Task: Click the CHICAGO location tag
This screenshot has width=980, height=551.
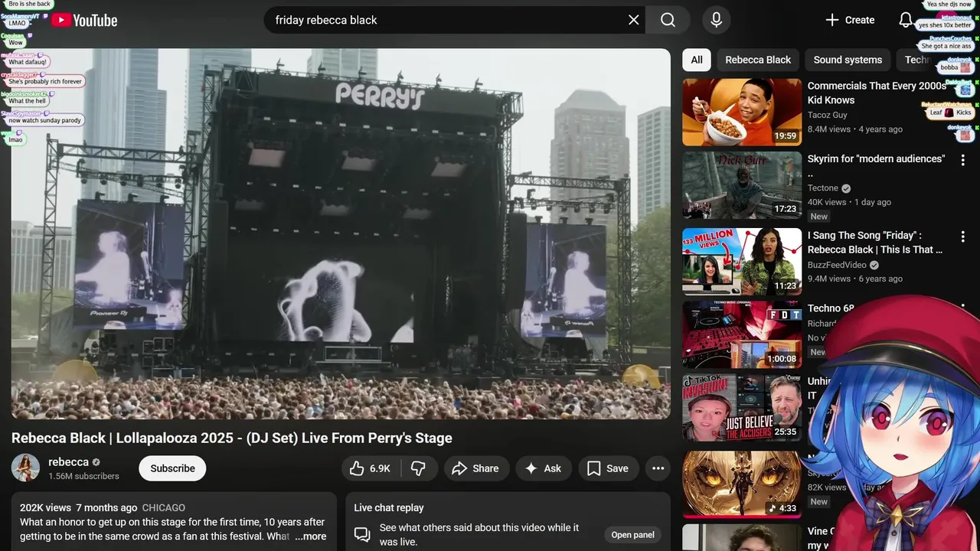Action: [x=164, y=508]
